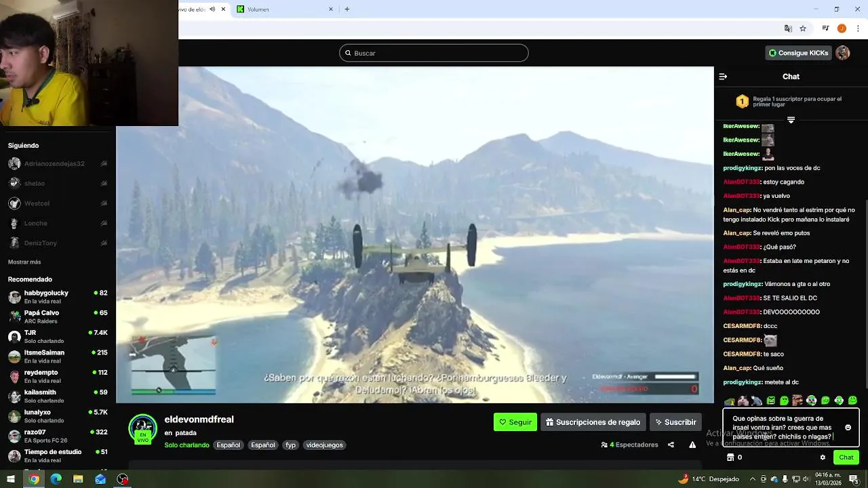Click the Google Translate icon in address bar
Viewport: 868px width, 488px height.
[x=788, y=28]
